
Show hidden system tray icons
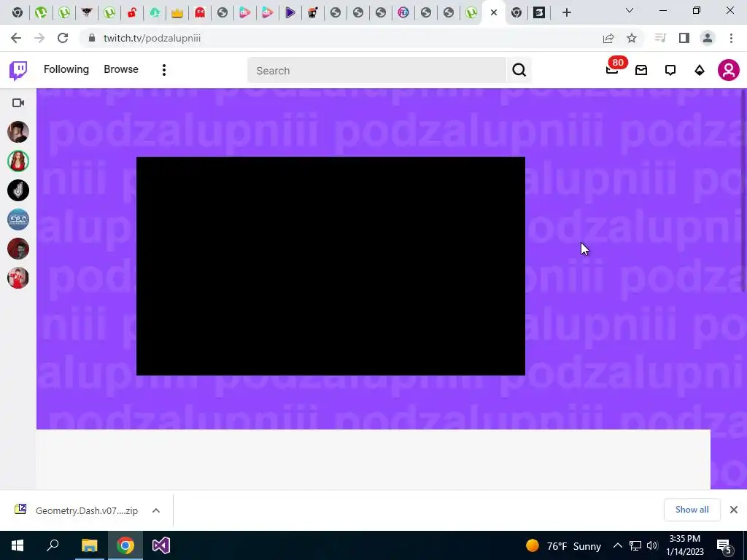(x=617, y=545)
